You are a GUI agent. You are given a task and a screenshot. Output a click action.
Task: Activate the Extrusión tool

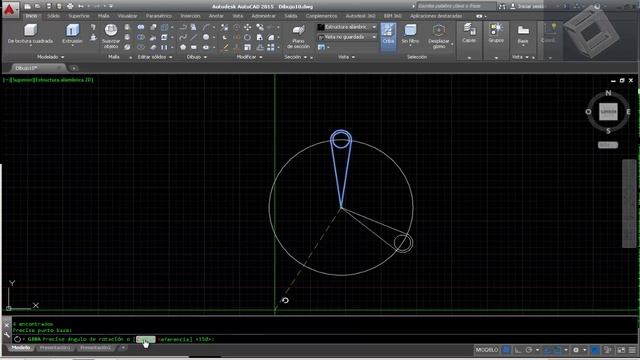tap(72, 33)
